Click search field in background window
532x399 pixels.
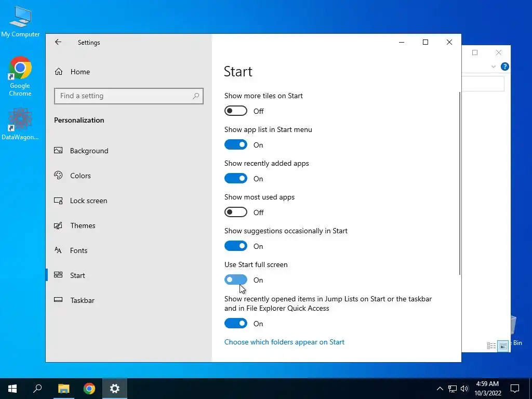pyautogui.click(x=483, y=84)
